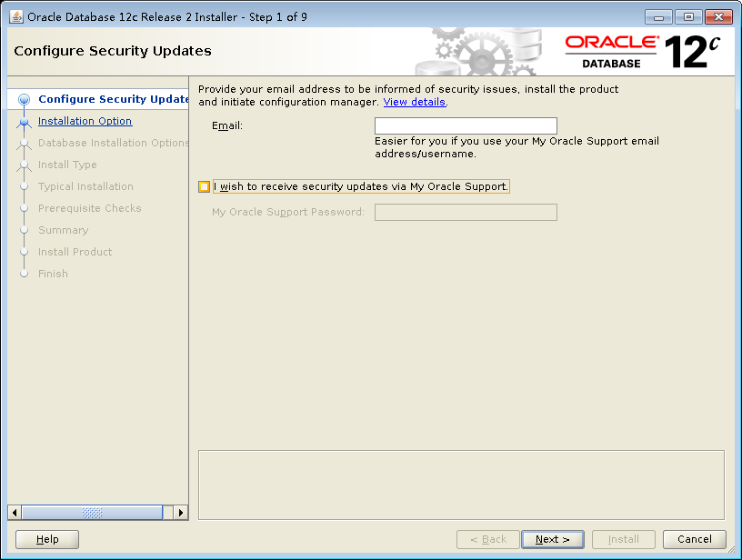Open the Installation Option step link
This screenshot has width=742, height=560.
(85, 121)
